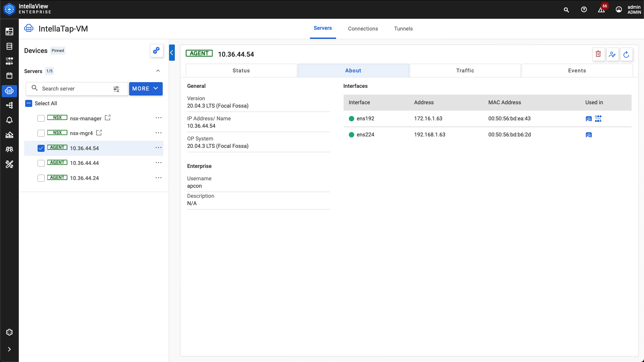This screenshot has width=644, height=362.
Task: Select the notifications bell in the sidebar
Action: (9, 120)
